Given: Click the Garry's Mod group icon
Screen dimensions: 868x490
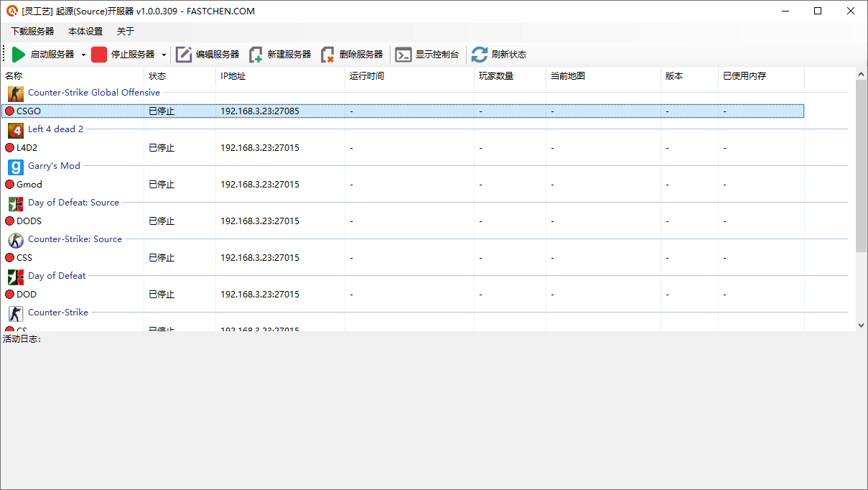Looking at the screenshot, I should click(16, 167).
